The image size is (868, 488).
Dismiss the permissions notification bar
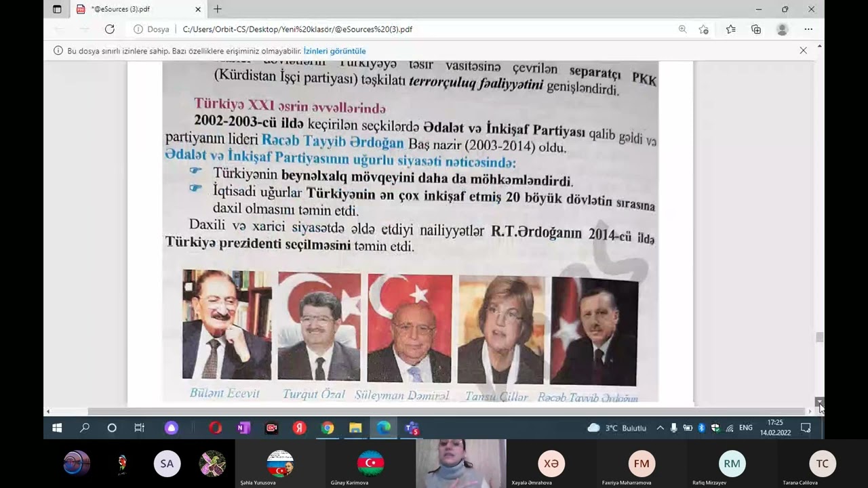pyautogui.click(x=803, y=50)
